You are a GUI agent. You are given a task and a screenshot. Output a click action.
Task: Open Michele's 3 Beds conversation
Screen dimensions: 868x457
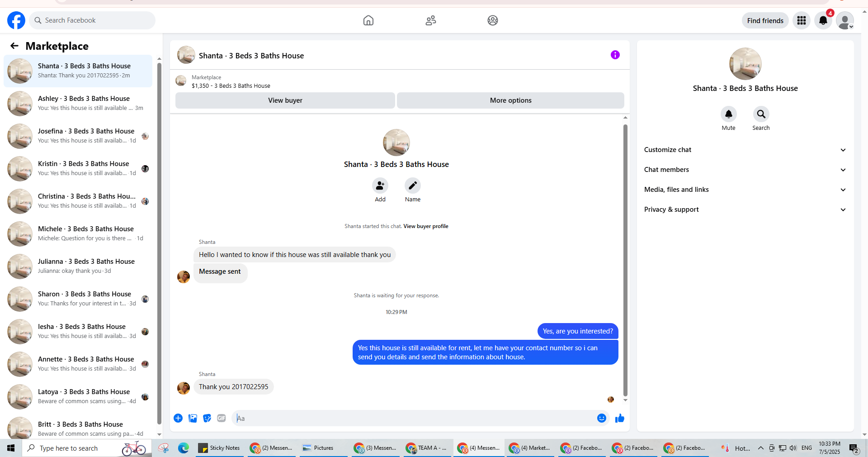click(x=78, y=234)
